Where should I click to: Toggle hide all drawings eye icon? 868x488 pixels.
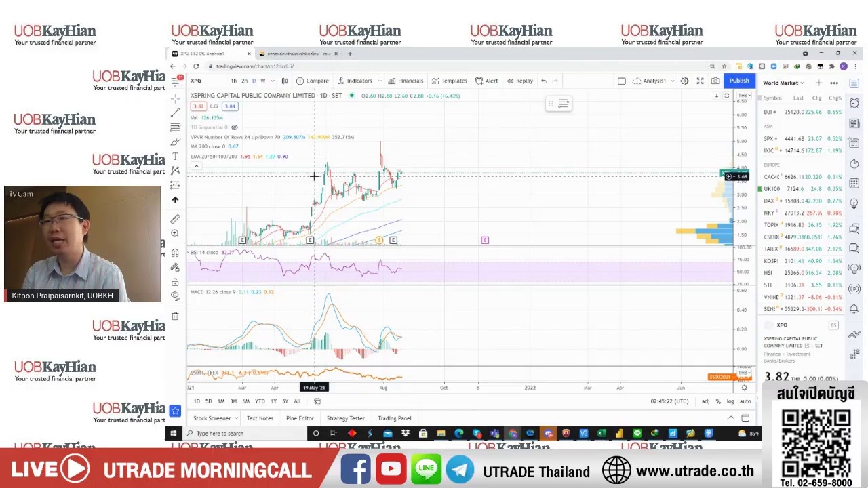175,296
